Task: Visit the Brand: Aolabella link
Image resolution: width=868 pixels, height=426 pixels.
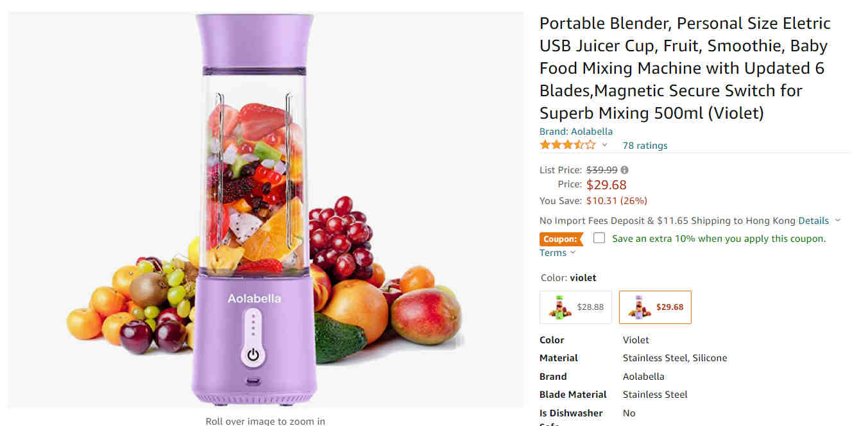Action: 576,132
